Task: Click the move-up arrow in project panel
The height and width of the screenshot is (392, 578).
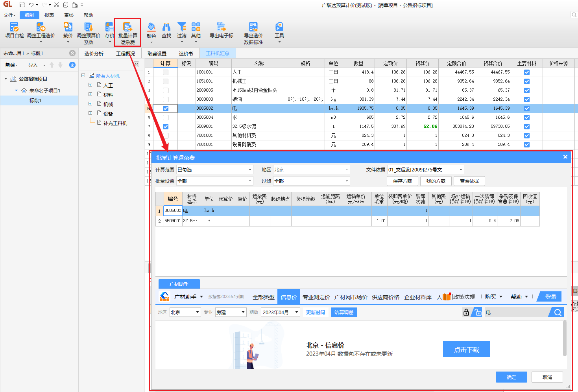Action: pyautogui.click(x=52, y=65)
